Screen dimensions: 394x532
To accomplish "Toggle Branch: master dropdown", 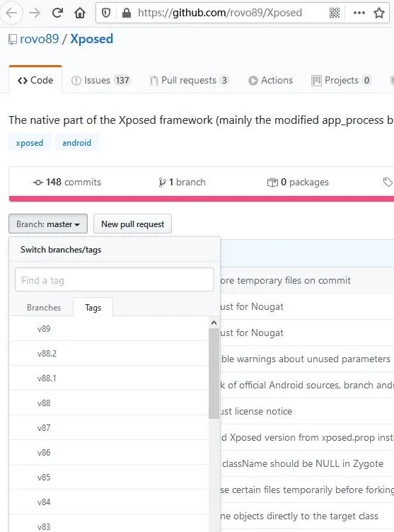I will tap(48, 224).
